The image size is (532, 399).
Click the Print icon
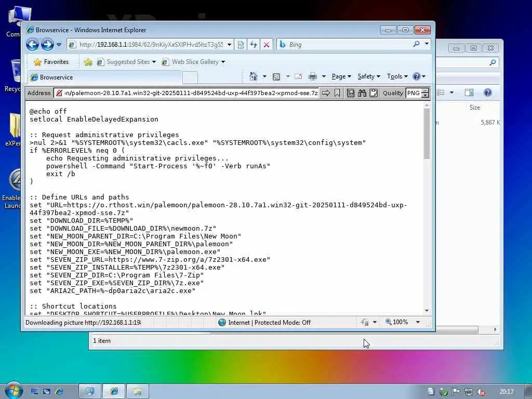[x=312, y=77]
